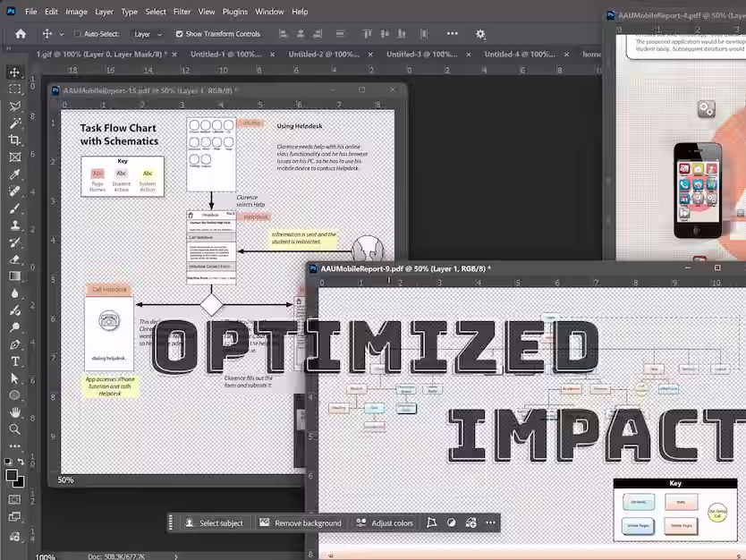
Task: Select the Blur tool
Action: 14,293
